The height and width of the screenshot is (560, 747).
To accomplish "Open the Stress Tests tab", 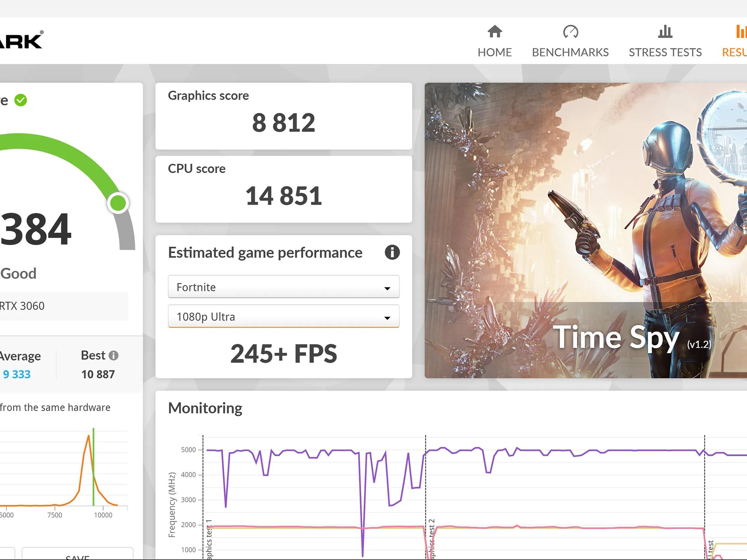I will [x=665, y=41].
